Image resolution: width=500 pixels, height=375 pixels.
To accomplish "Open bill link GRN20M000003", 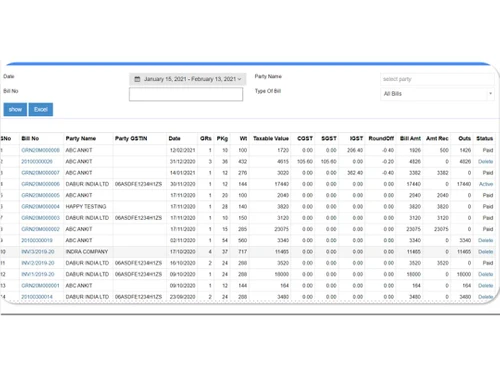I will click(40, 218).
